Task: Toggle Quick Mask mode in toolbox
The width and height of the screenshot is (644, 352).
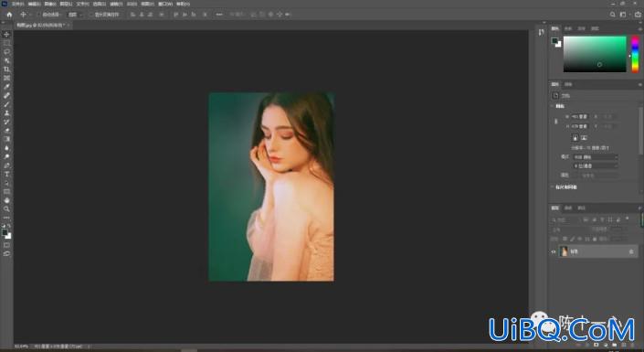Action: point(6,246)
